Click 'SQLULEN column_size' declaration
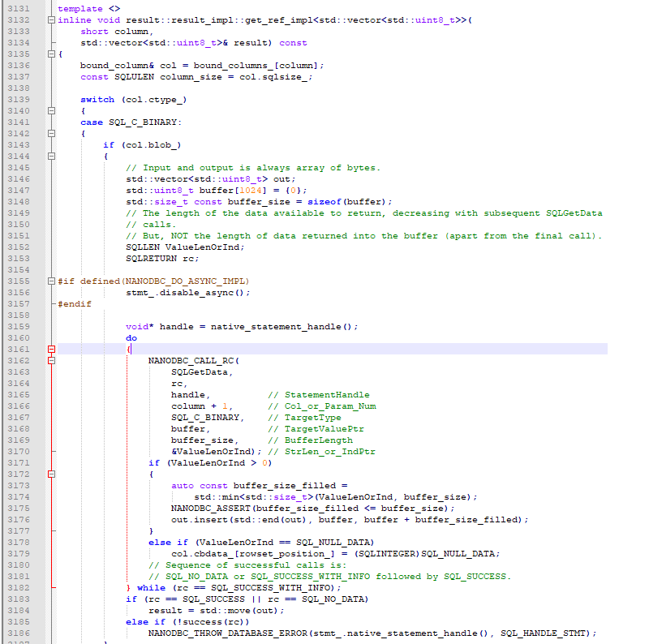This screenshot has width=649, height=644. click(x=168, y=76)
